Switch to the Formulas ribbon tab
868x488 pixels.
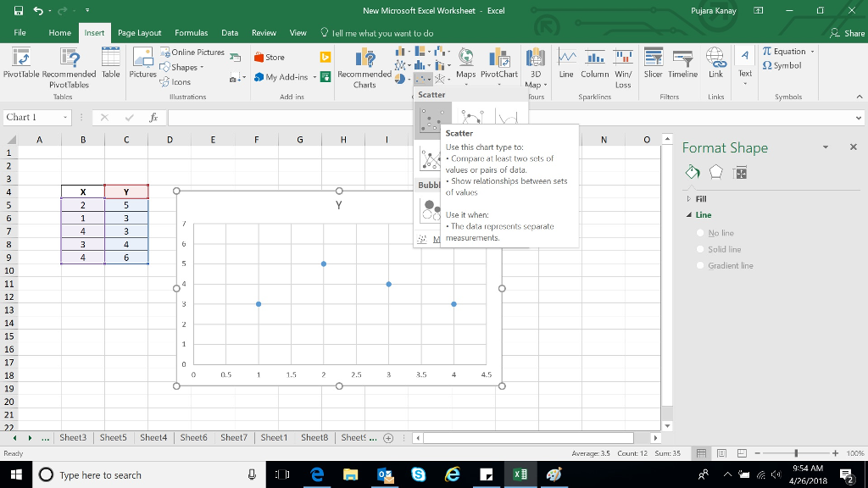pos(191,32)
